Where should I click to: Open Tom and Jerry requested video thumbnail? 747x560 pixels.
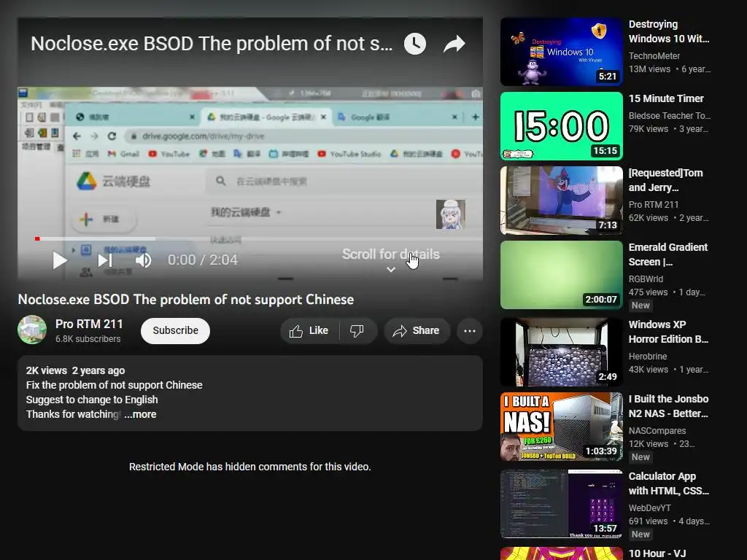(561, 201)
